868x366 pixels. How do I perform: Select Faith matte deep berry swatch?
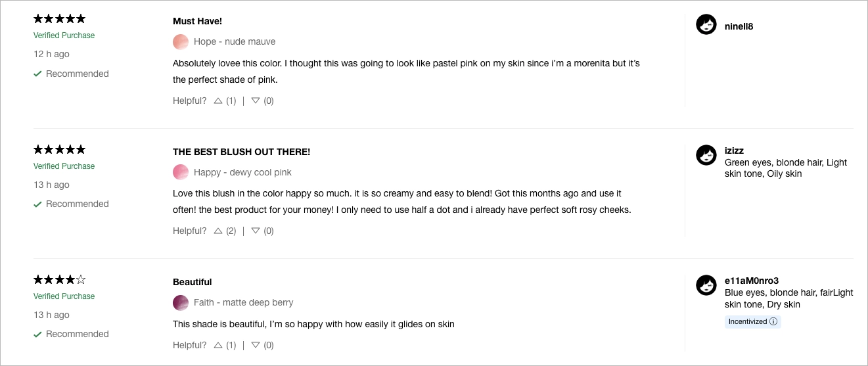point(181,303)
